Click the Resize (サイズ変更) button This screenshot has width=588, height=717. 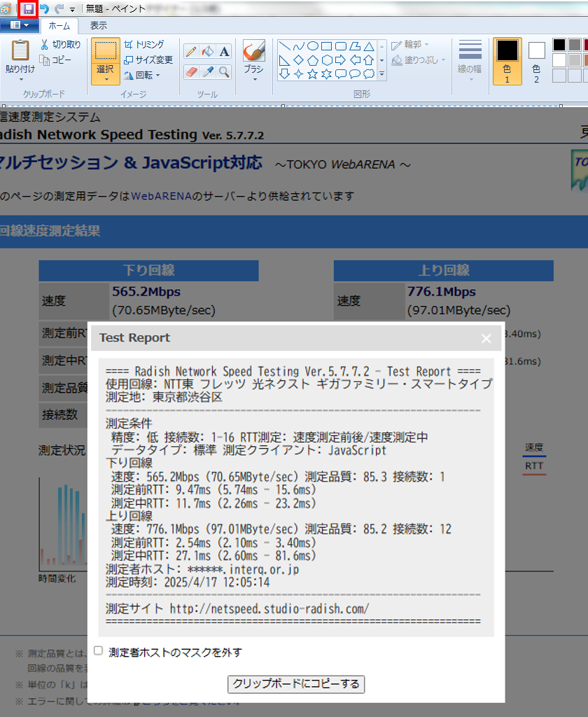pos(148,60)
